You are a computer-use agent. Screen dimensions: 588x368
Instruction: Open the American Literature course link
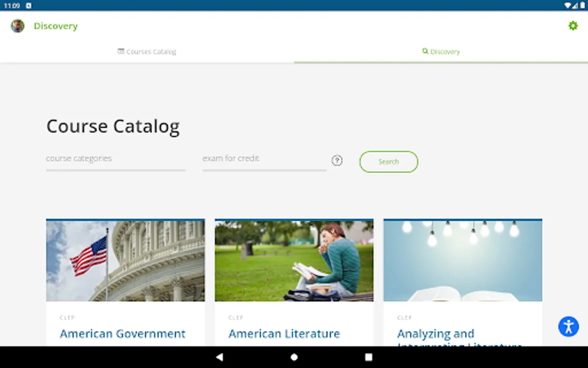click(x=284, y=334)
